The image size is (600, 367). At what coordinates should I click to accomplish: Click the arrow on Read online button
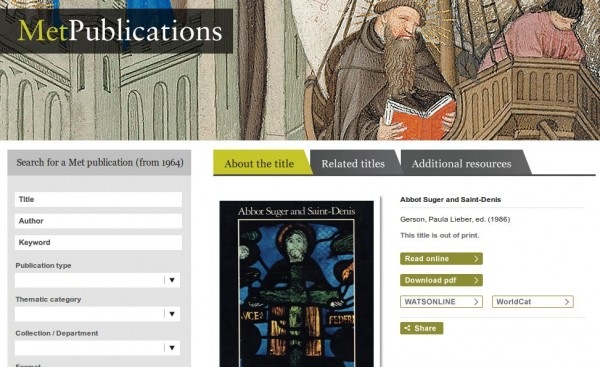point(476,259)
